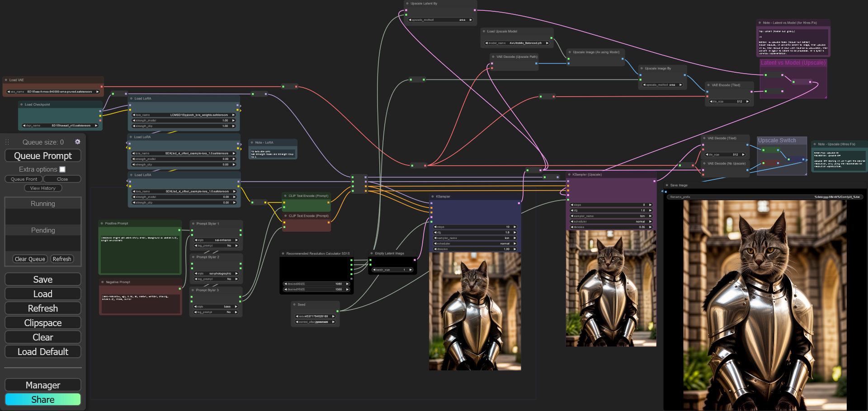Open the ckpt_name dropdown in Load Checkpoint

point(61,126)
